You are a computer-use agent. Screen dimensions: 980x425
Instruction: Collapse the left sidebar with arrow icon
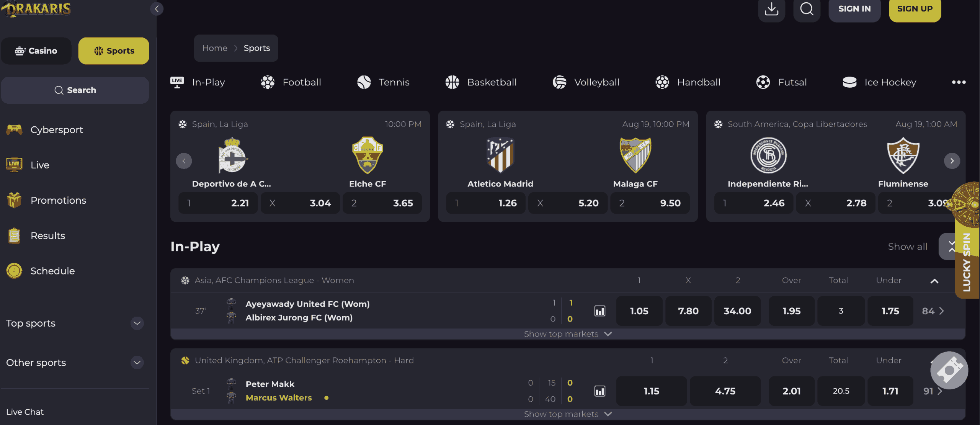157,9
